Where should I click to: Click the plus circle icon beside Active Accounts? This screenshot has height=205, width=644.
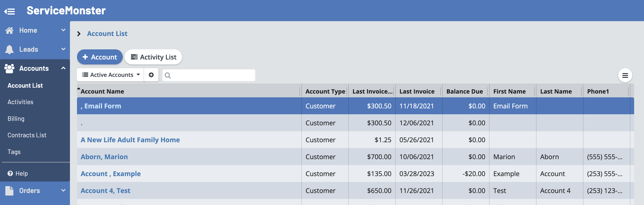(x=151, y=75)
